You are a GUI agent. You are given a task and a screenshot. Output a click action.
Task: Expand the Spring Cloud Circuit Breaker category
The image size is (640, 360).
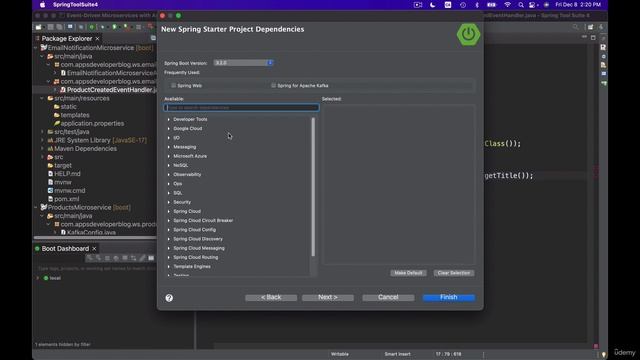coord(169,220)
